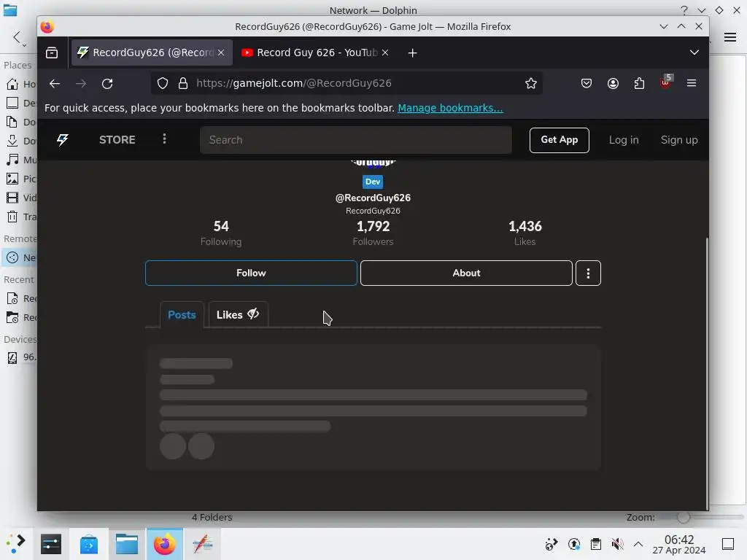Unmute audio via volume tray icon
This screenshot has width=747, height=560.
(x=617, y=544)
